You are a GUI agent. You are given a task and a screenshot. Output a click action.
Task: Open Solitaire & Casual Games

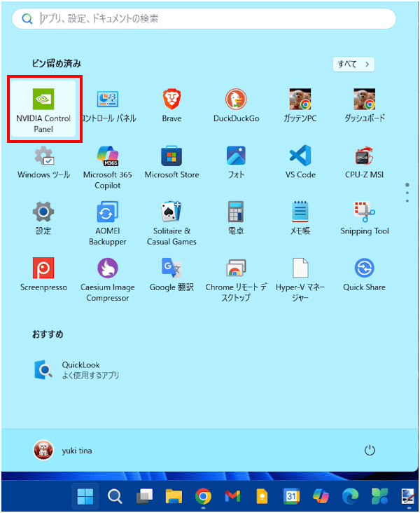click(x=171, y=224)
